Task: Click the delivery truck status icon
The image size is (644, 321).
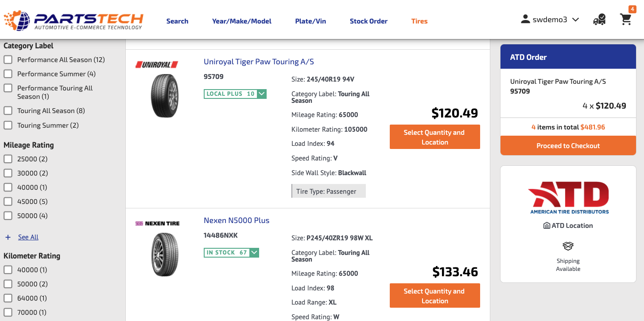Action: 599,20
